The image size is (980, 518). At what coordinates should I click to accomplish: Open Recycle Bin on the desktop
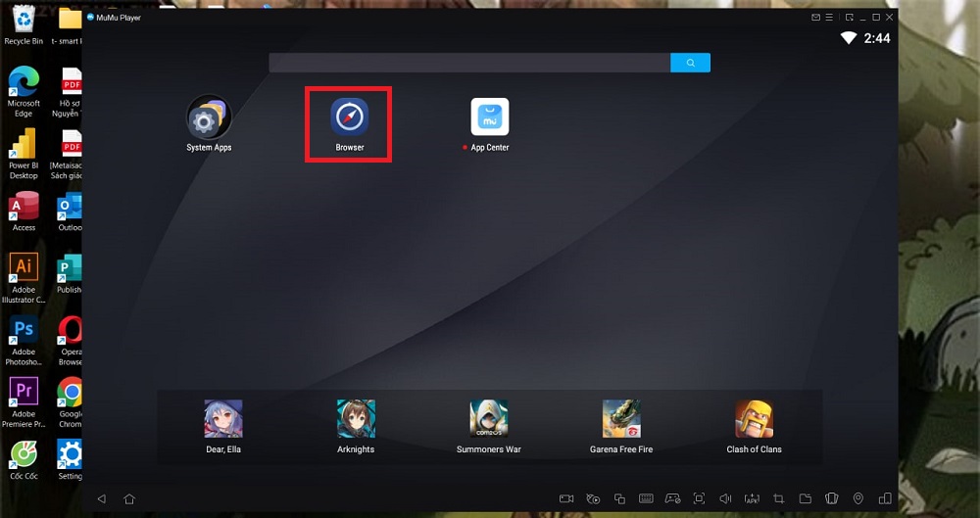tap(24, 24)
